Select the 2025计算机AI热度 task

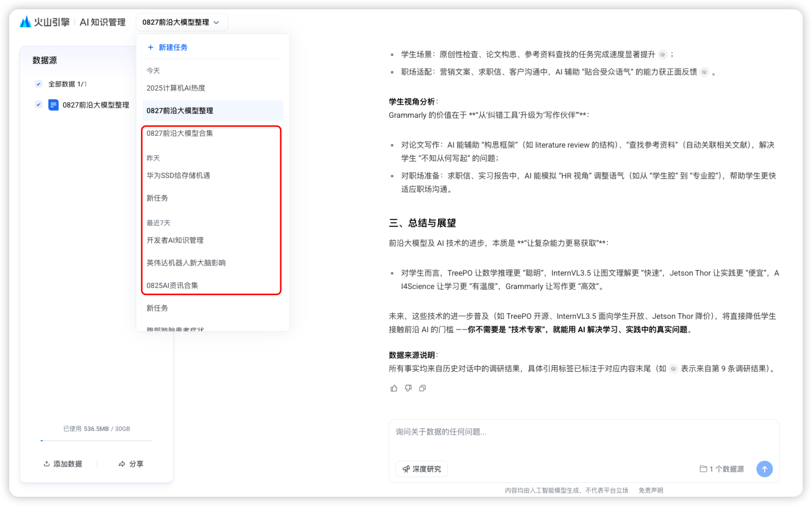pyautogui.click(x=212, y=88)
